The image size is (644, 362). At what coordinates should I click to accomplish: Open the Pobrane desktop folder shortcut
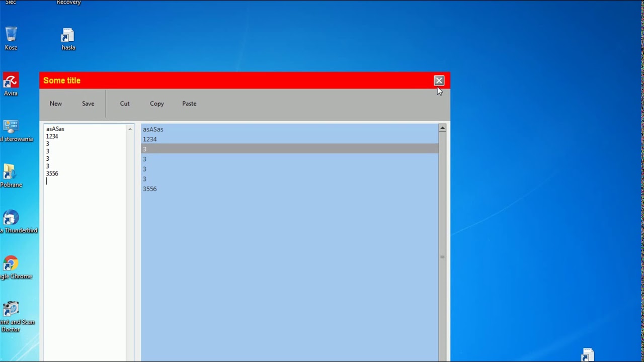tap(10, 176)
